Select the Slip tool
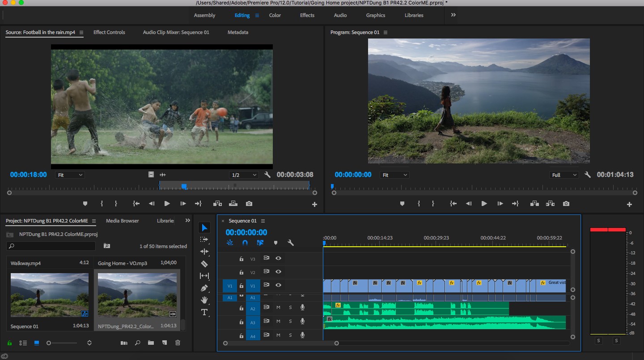 point(204,276)
